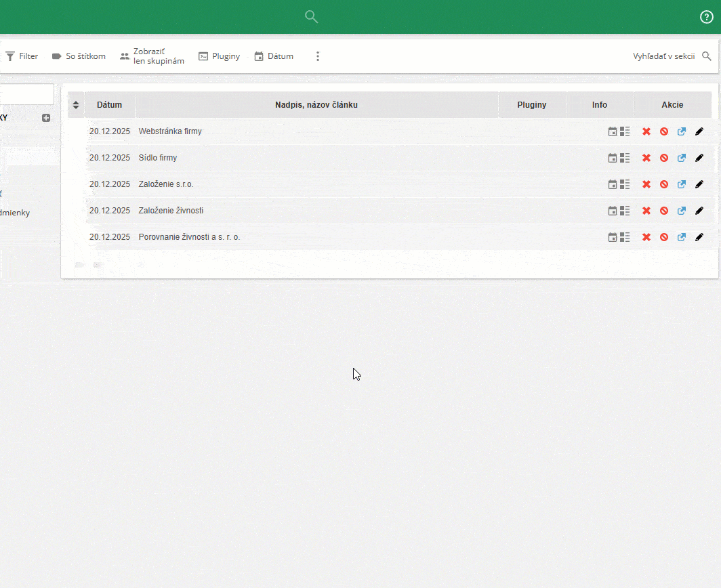Open the So štítkom menu

79,56
